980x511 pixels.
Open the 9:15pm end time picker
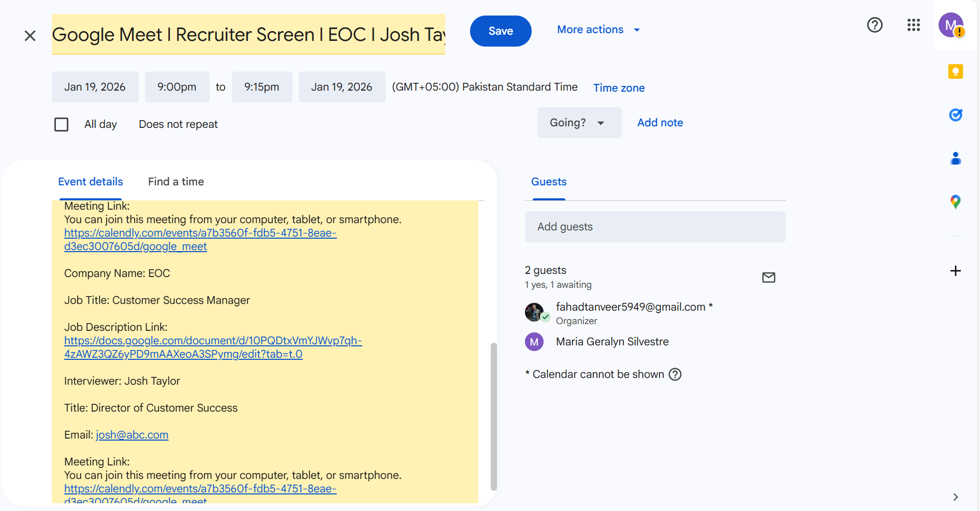tap(262, 87)
